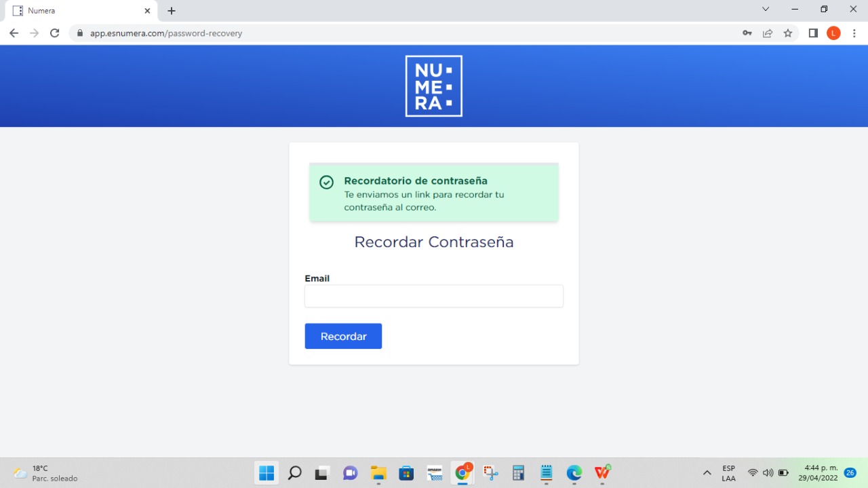Open Notepad from taskbar
Screen dimensions: 868x488
coord(547,473)
